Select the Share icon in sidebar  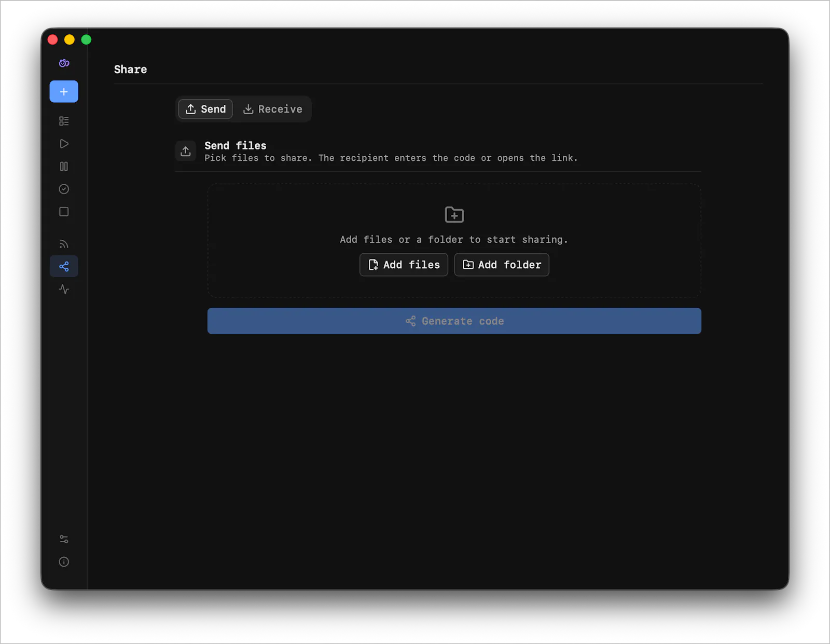(x=64, y=266)
